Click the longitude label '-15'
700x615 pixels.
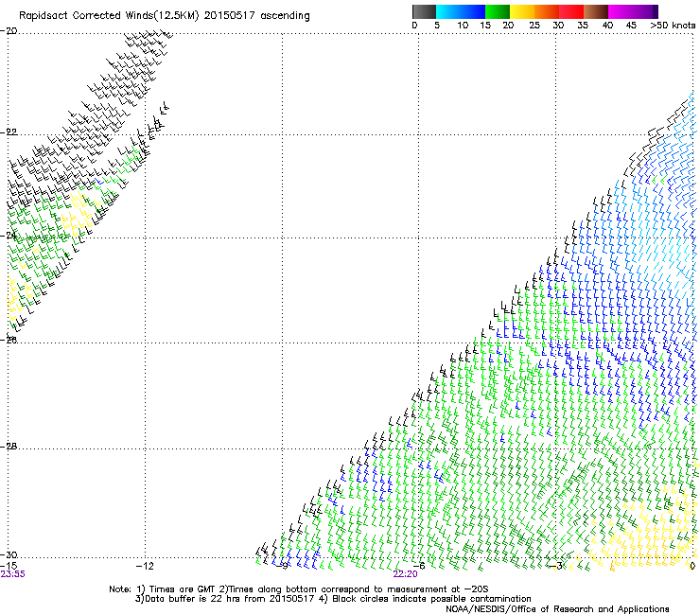tap(9, 566)
